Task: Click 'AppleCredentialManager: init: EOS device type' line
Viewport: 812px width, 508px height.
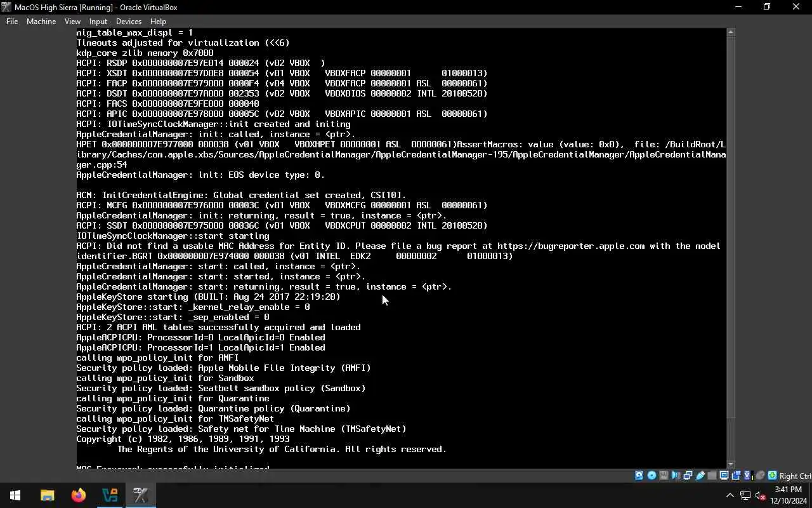Action: coord(200,175)
